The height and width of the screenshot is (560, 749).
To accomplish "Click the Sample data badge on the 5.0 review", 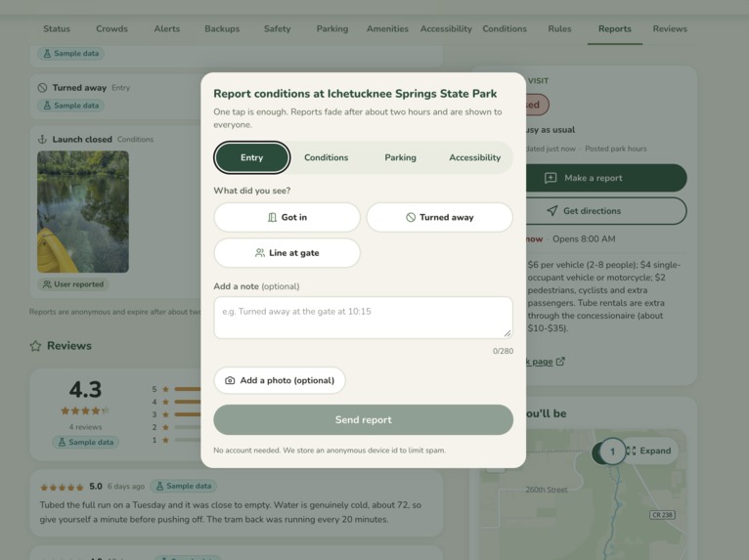I will [184, 486].
